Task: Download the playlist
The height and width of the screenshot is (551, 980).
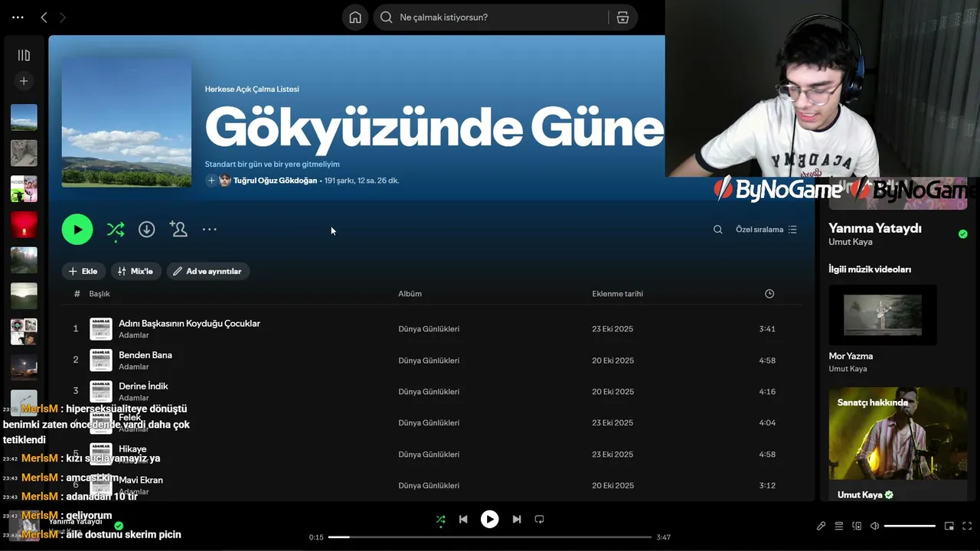Action: [147, 230]
